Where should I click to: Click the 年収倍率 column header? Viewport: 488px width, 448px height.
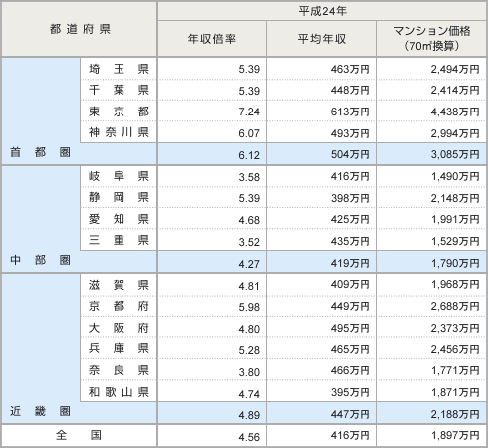(x=212, y=39)
